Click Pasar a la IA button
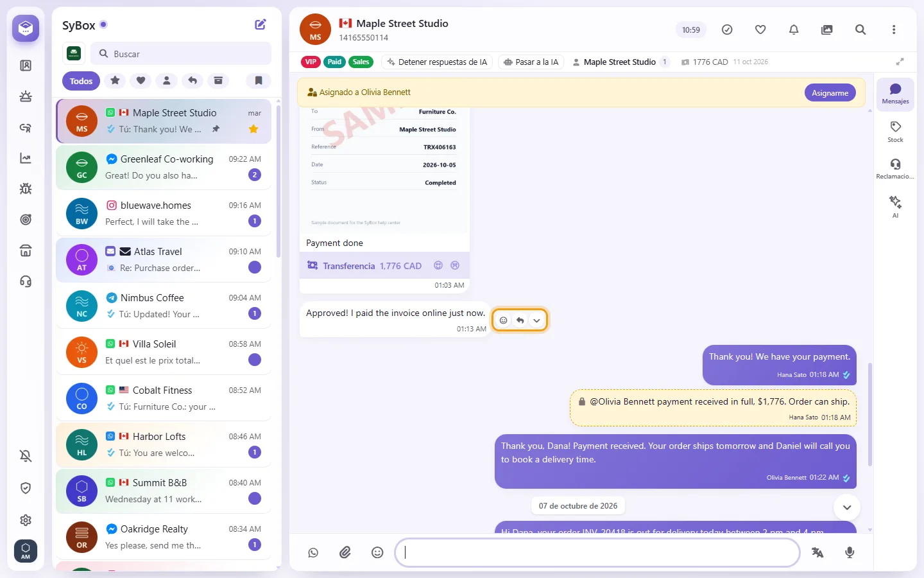The image size is (924, 578). pos(531,62)
